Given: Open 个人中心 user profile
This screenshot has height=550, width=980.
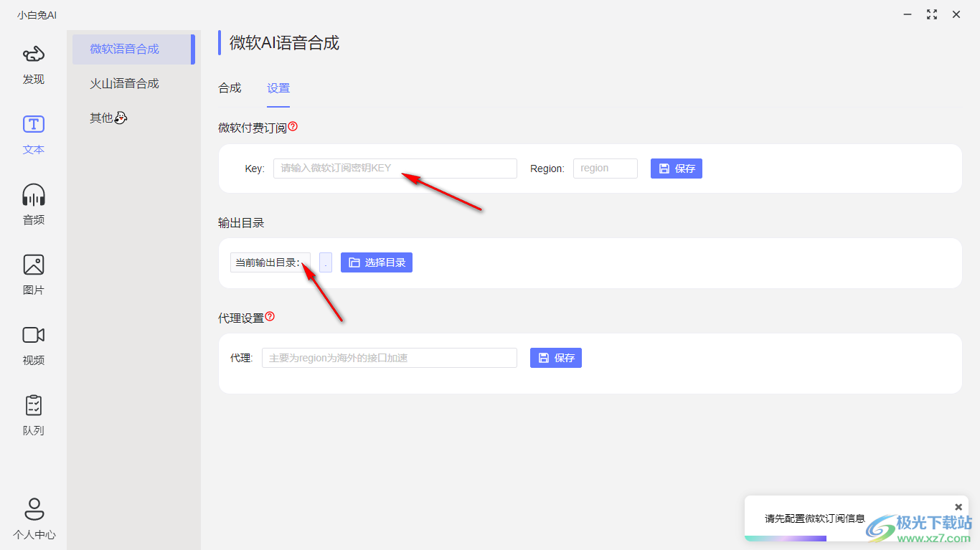Looking at the screenshot, I should click(x=34, y=519).
